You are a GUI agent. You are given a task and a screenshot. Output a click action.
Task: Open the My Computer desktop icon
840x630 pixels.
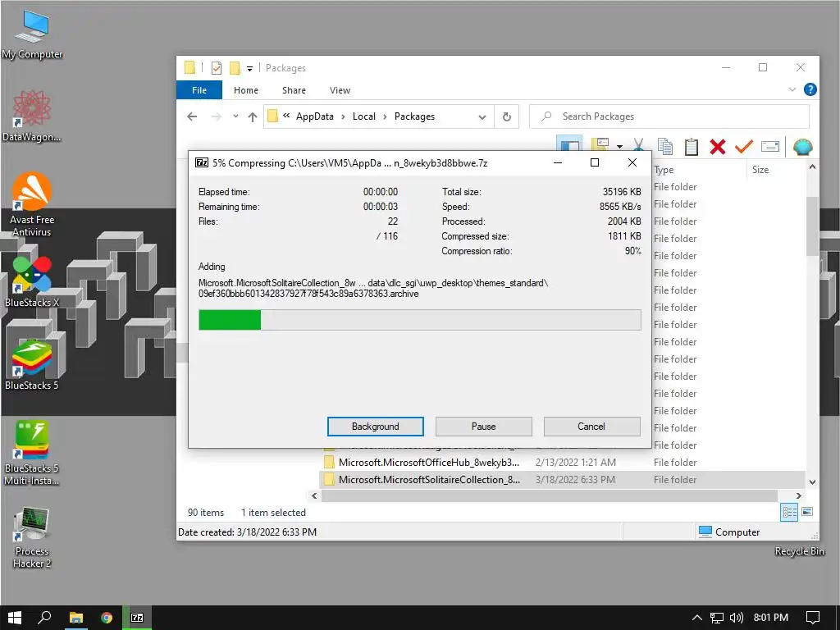32,34
